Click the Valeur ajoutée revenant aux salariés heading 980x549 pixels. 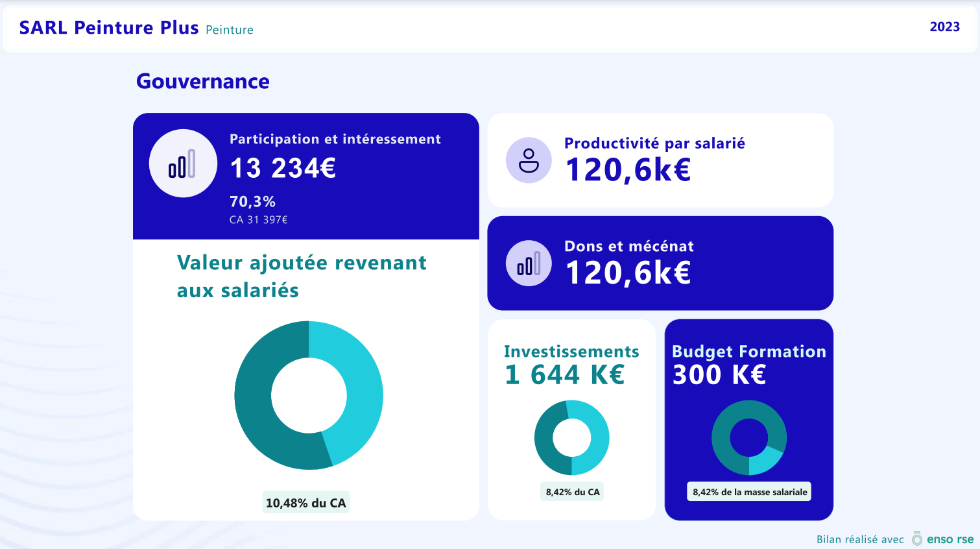point(302,276)
